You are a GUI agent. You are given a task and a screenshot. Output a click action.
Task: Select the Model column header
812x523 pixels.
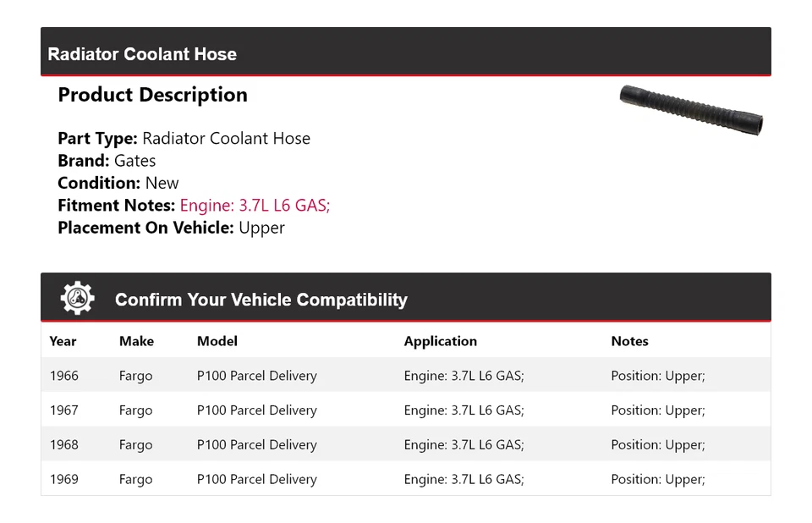217,341
